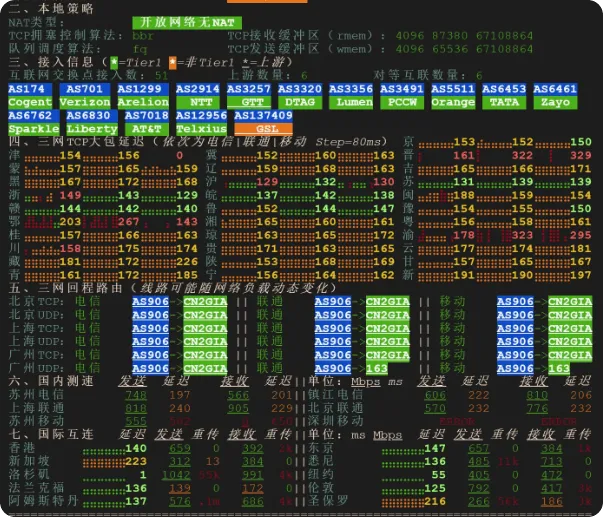The height and width of the screenshot is (517, 603).
Task: Click the blue 'AS6461' label
Action: point(555,89)
